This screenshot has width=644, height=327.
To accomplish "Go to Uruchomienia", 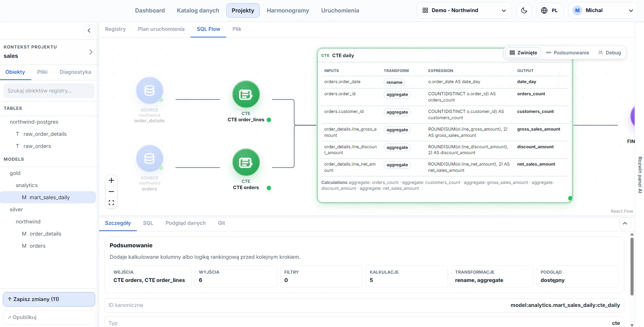I will pos(340,10).
